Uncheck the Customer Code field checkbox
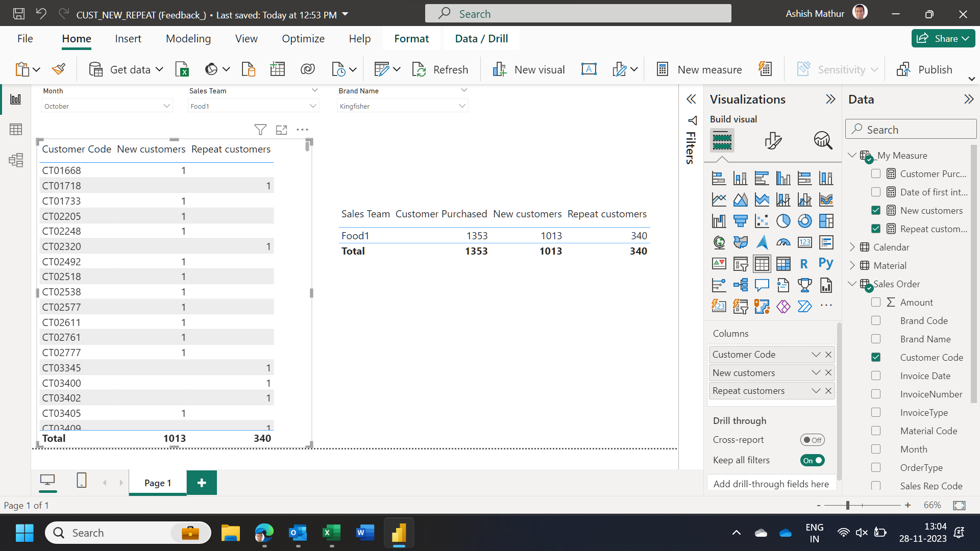The image size is (980, 551). [x=876, y=358]
